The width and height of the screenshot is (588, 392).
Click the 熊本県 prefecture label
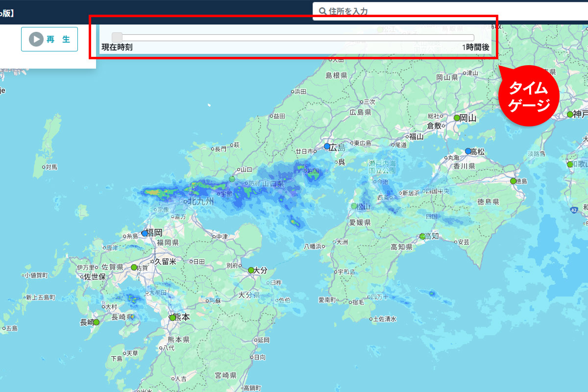178,340
